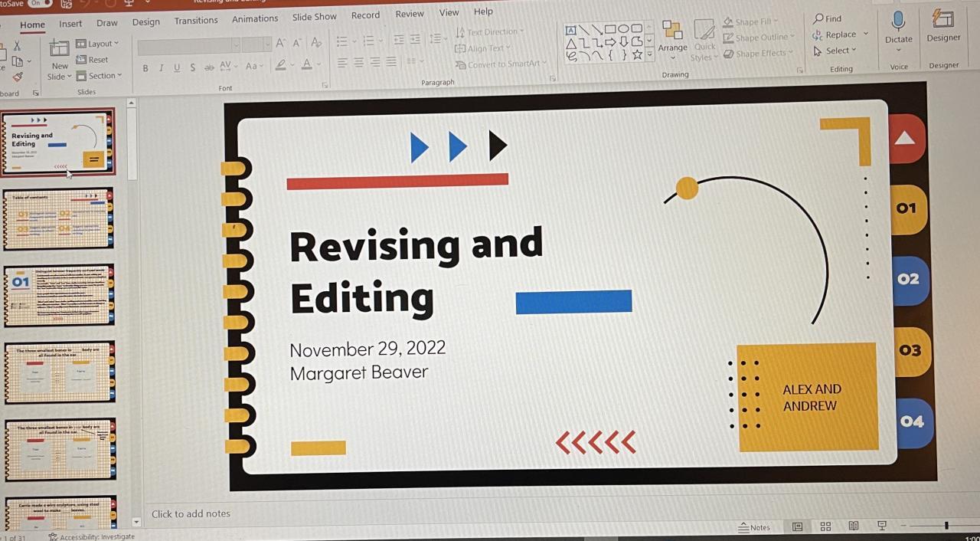Click Increase List Level icon

coord(415,39)
